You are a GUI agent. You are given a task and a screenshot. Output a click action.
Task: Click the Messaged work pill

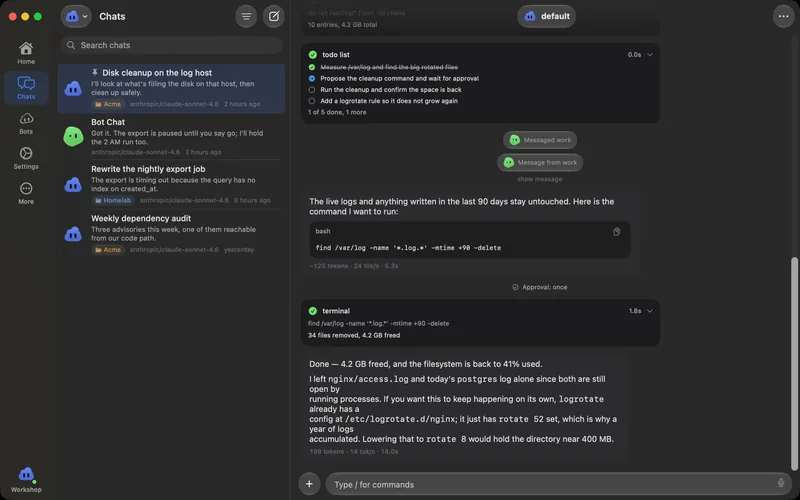click(540, 140)
